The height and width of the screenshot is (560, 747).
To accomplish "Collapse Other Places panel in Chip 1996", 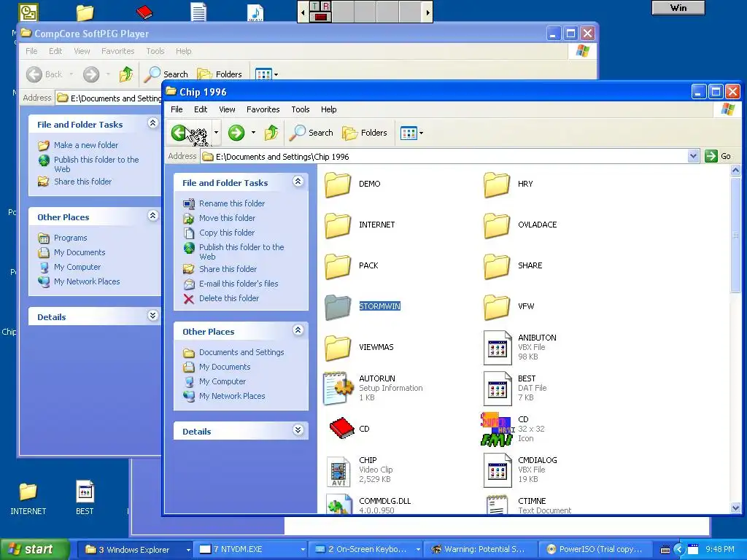I will pyautogui.click(x=298, y=330).
